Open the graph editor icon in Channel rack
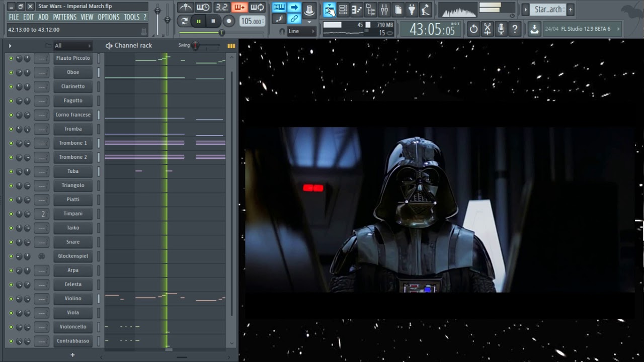Viewport: 644px width, 362px height. pyautogui.click(x=231, y=46)
